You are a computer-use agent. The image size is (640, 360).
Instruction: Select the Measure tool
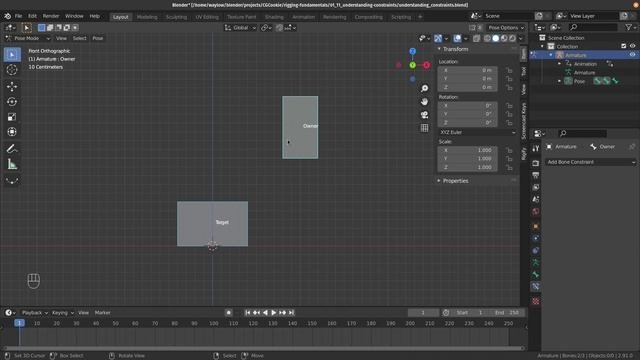[12, 164]
